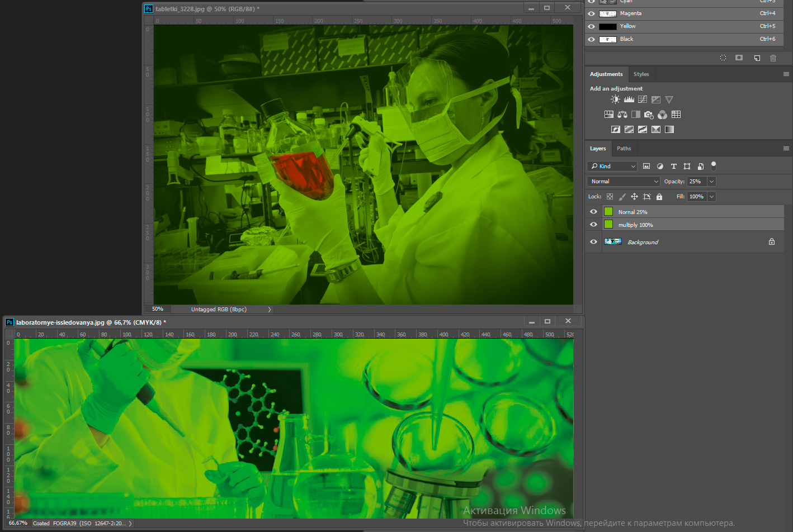The width and height of the screenshot is (793, 532).
Task: Switch to the Styles tab
Action: coord(641,74)
